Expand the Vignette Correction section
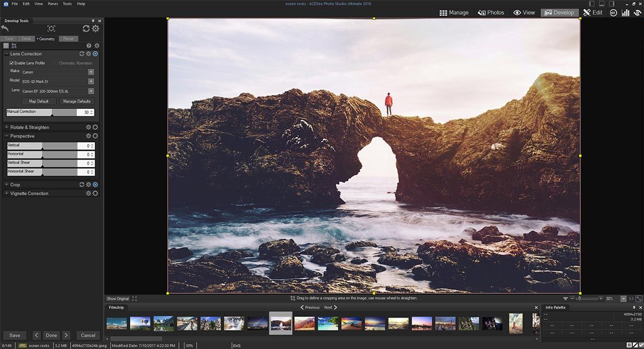644x349 pixels. pyautogui.click(x=6, y=193)
